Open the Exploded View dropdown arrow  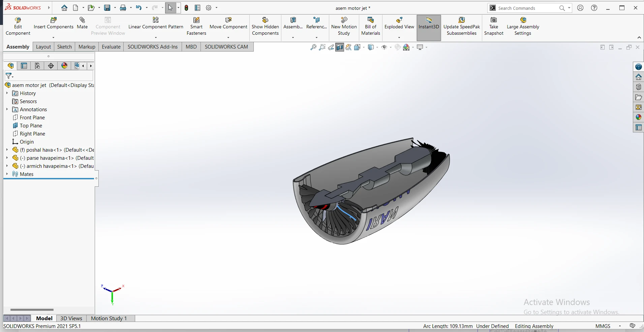point(399,37)
